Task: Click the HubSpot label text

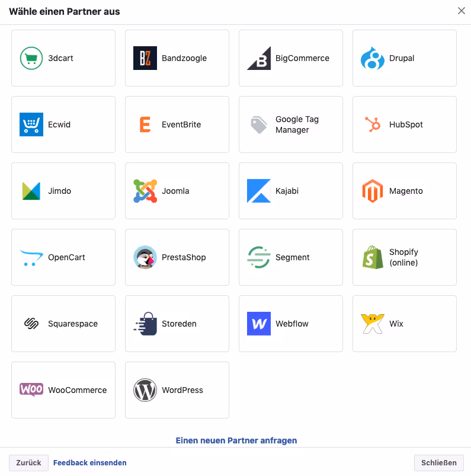Action: pyautogui.click(x=406, y=124)
